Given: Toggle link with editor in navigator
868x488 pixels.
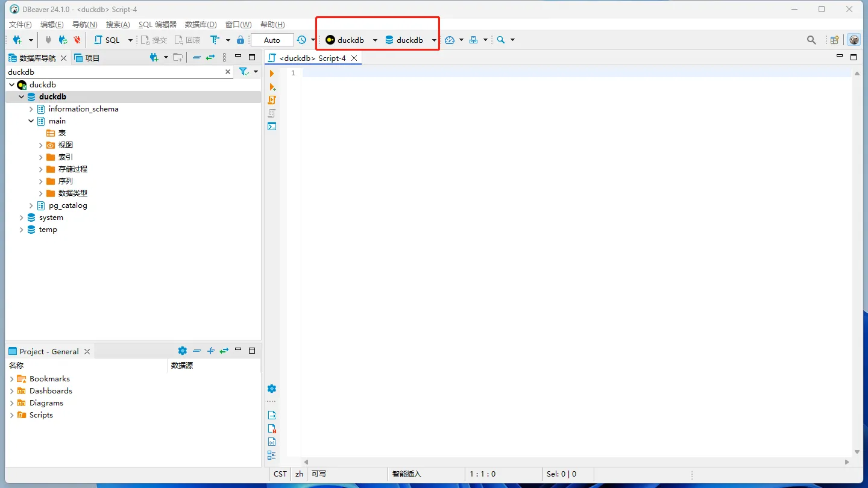Looking at the screenshot, I should tap(210, 57).
